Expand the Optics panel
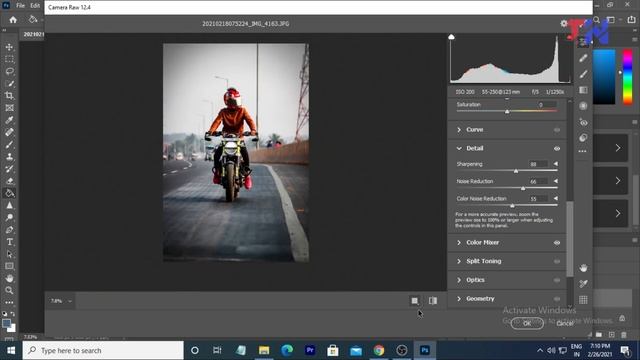Screen dimensions: 640x360 [459, 280]
